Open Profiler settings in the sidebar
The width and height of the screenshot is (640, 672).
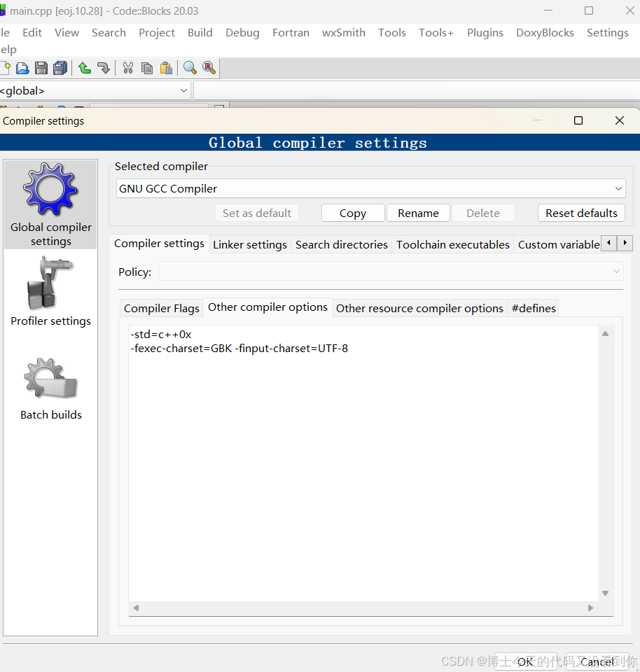click(50, 291)
